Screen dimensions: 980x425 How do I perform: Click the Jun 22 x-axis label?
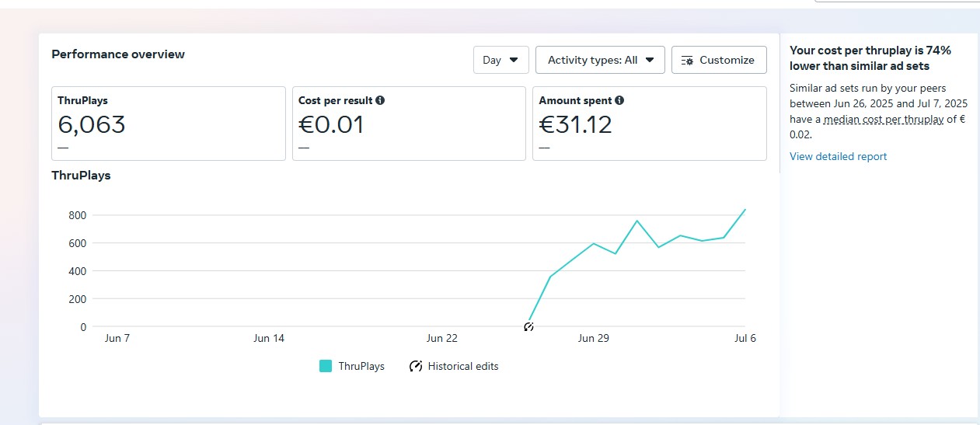click(441, 338)
